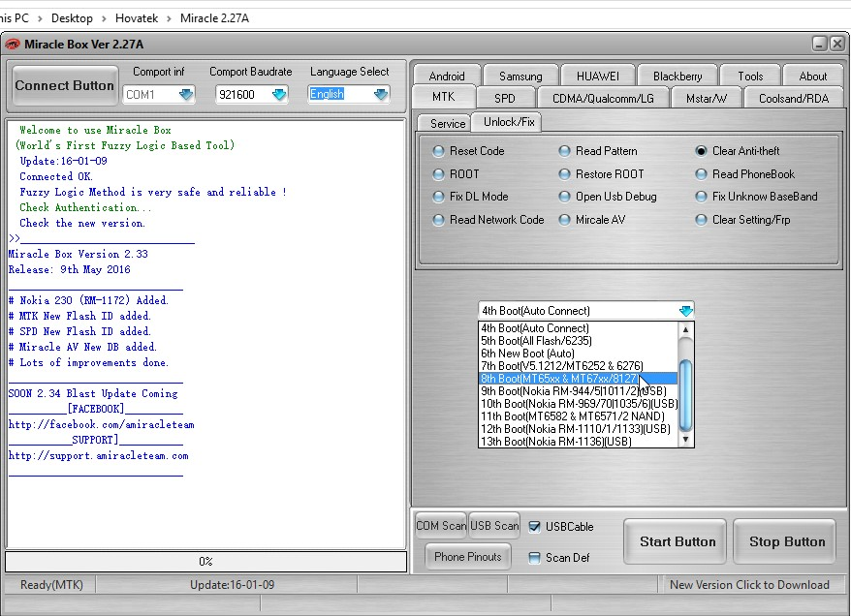Image resolution: width=851 pixels, height=616 pixels.
Task: Switch to CDMA/Qualcomm/LG tab
Action: coord(603,98)
